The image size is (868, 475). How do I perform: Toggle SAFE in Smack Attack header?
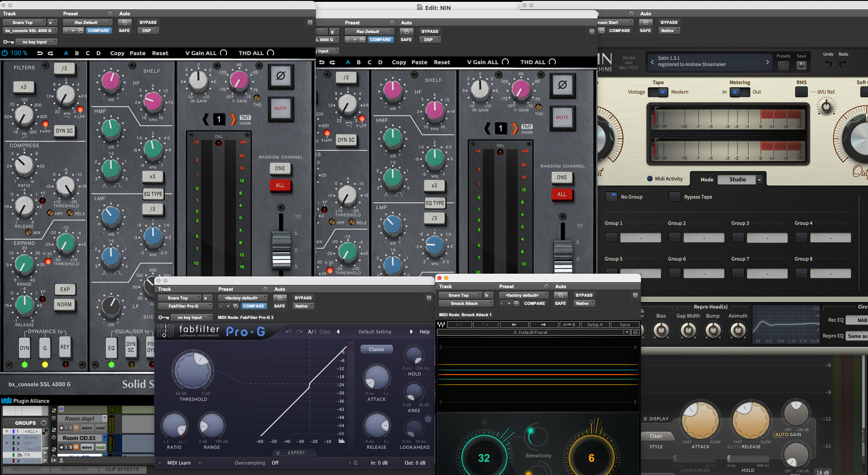coord(560,304)
